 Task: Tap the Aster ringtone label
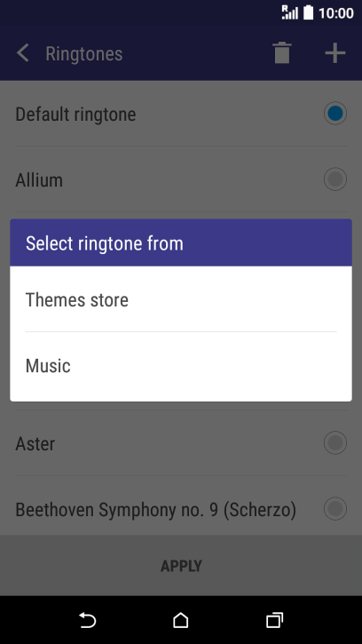coord(35,443)
